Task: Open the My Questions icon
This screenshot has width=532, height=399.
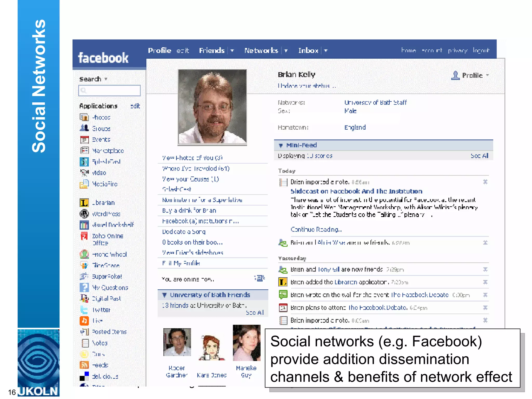Action: (84, 288)
